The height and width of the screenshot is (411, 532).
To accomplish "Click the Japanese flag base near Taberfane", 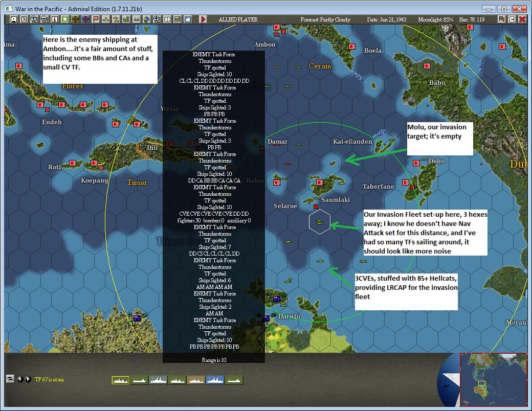I will tap(406, 182).
